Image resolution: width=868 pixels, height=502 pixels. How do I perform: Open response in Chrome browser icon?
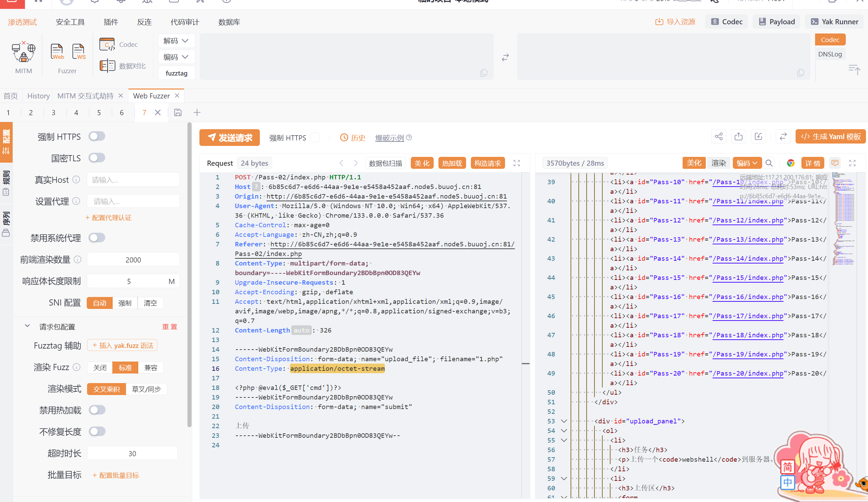pos(790,163)
